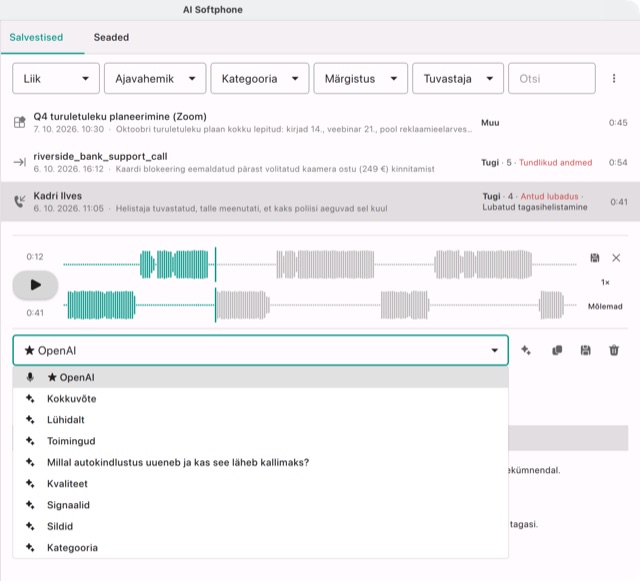
Task: Click the Otsi search field
Action: pyautogui.click(x=552, y=78)
